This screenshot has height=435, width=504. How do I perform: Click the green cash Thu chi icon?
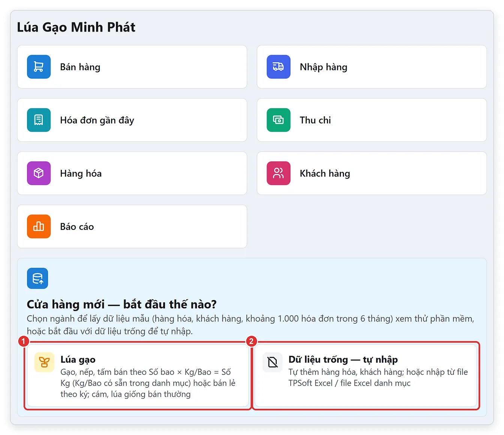click(278, 120)
